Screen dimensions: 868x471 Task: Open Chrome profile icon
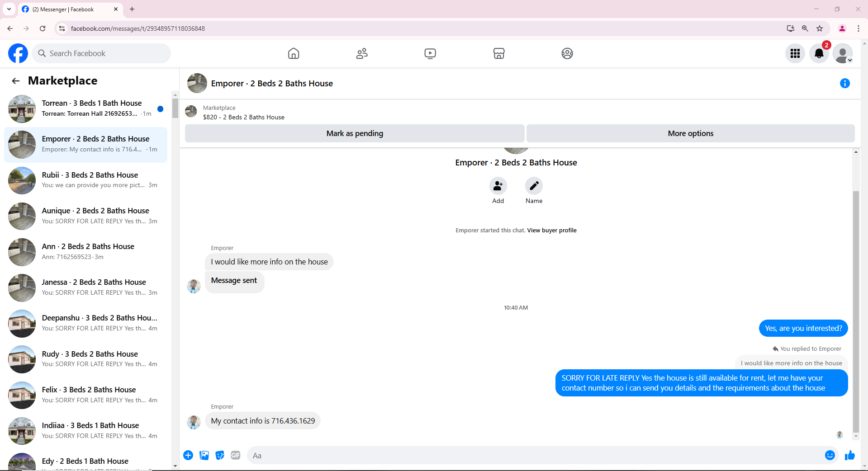[x=842, y=28]
